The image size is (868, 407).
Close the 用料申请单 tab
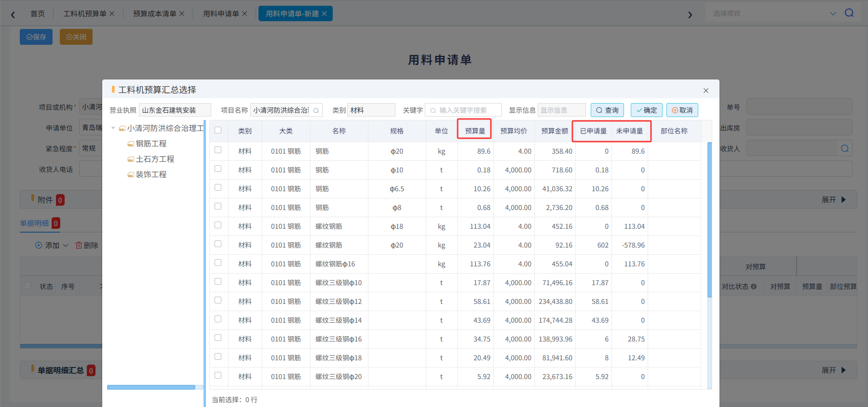pyautogui.click(x=244, y=13)
